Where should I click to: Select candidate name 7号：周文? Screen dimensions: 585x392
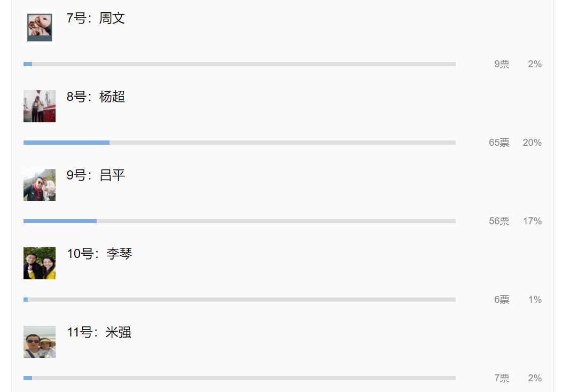click(x=96, y=19)
